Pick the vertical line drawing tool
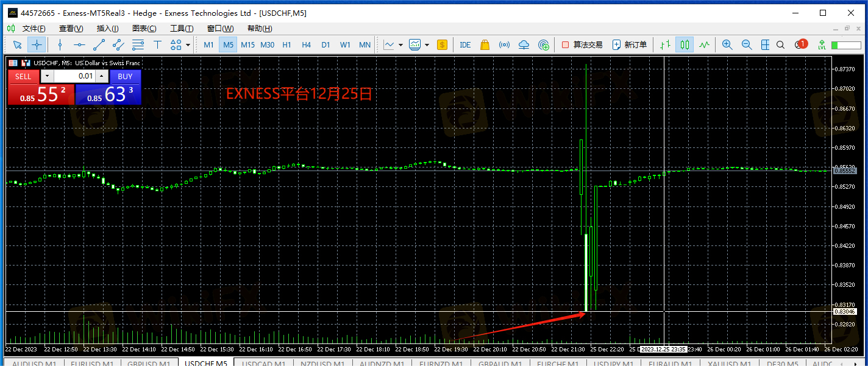 coord(60,44)
